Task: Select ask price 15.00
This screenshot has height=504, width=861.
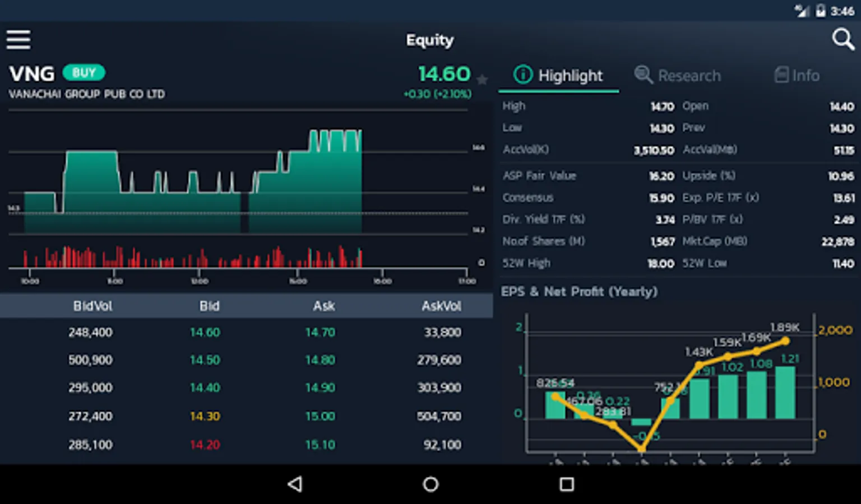Action: click(x=320, y=416)
